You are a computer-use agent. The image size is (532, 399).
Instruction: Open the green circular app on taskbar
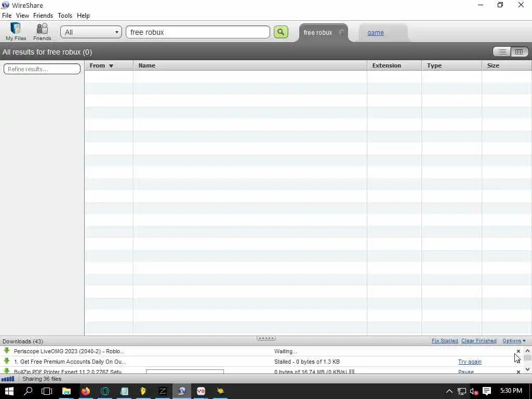[105, 391]
